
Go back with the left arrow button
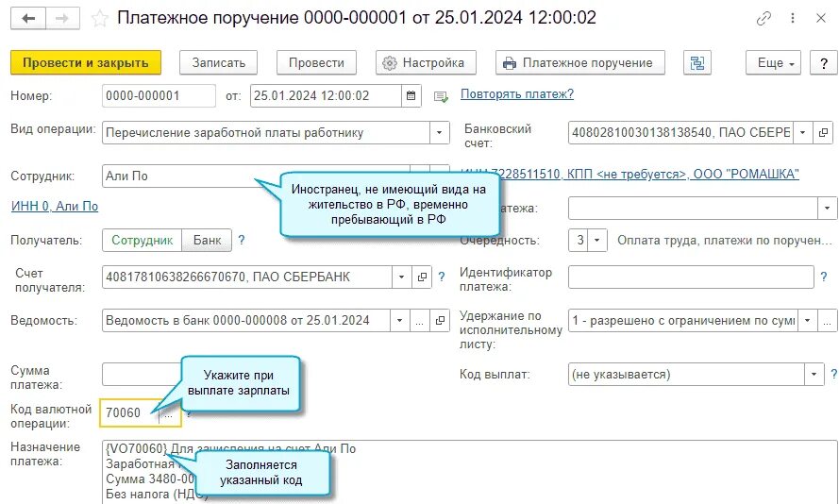(x=28, y=19)
